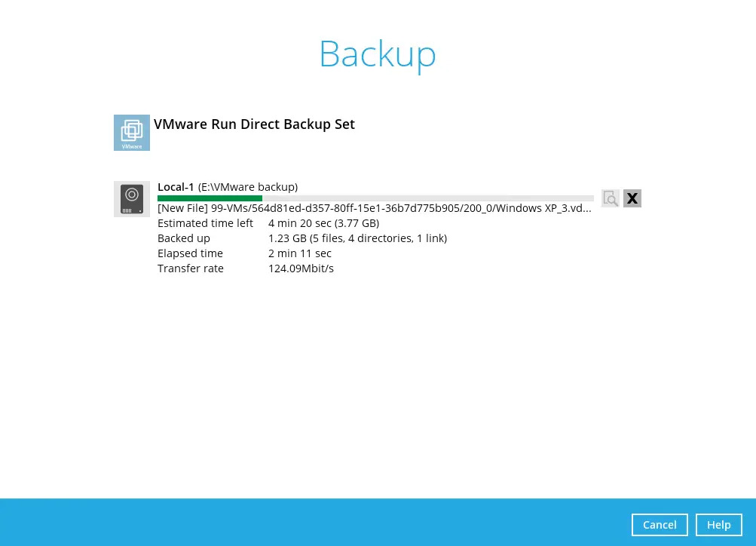
Task: Click the VMware backup set icon
Action: pyautogui.click(x=132, y=133)
